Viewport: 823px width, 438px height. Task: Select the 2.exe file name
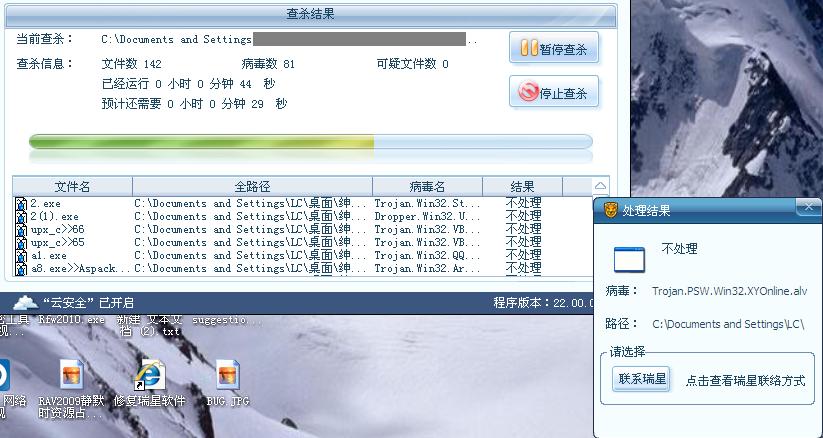point(45,203)
